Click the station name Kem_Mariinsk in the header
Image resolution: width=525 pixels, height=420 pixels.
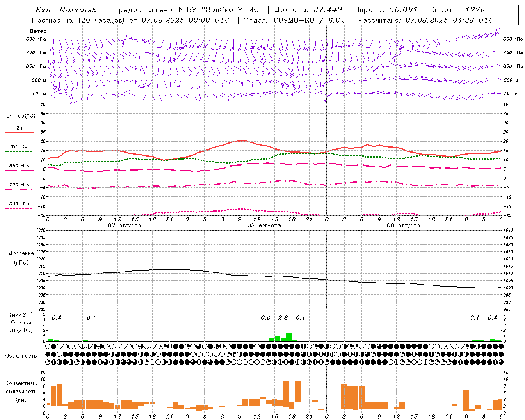click(x=66, y=10)
